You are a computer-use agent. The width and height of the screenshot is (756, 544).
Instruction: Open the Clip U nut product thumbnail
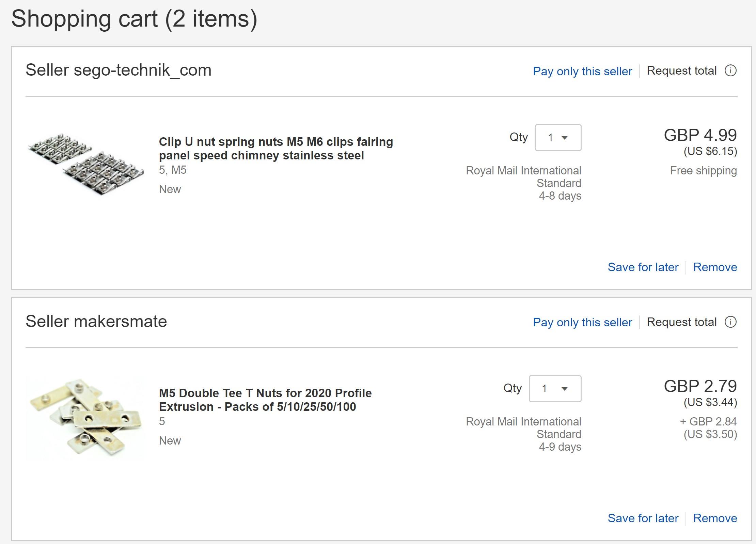click(85, 164)
